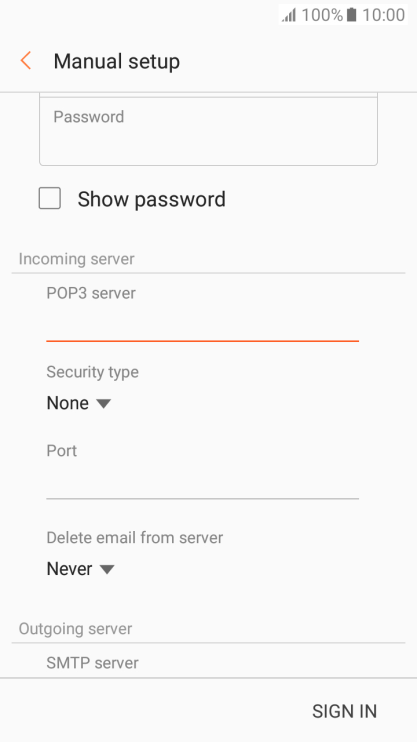Tap the Never option value
The height and width of the screenshot is (742, 417).
70,569
